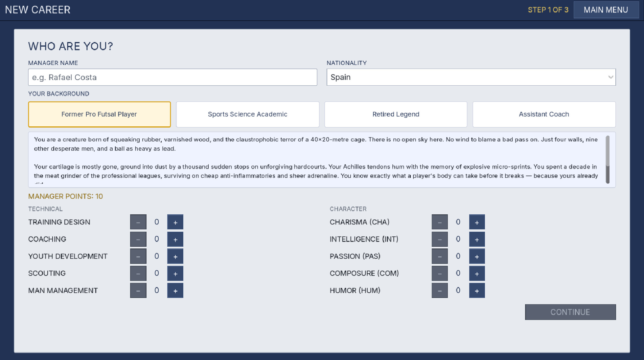
Task: Click the Step 1 of 3 indicator
Action: coord(548,10)
